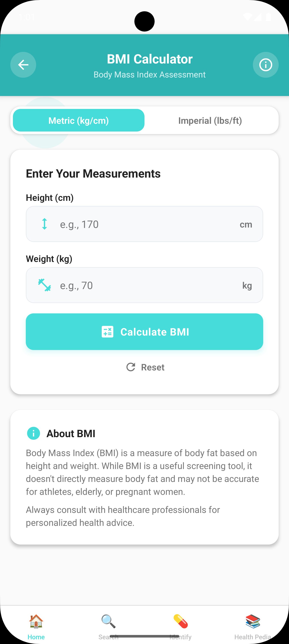The image size is (289, 644).
Task: Tap the back arrow icon
Action: 23,65
